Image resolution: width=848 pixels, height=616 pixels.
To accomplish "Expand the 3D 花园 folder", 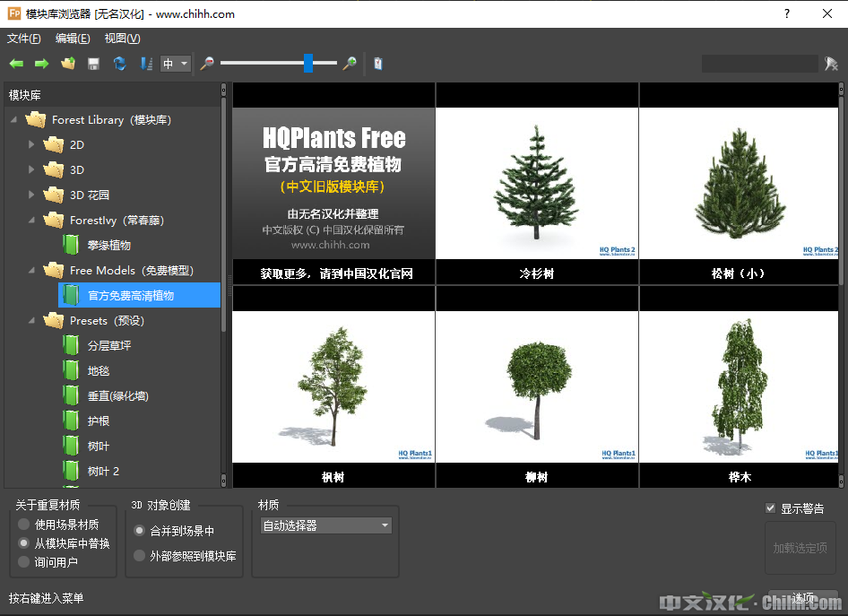I will [32, 195].
